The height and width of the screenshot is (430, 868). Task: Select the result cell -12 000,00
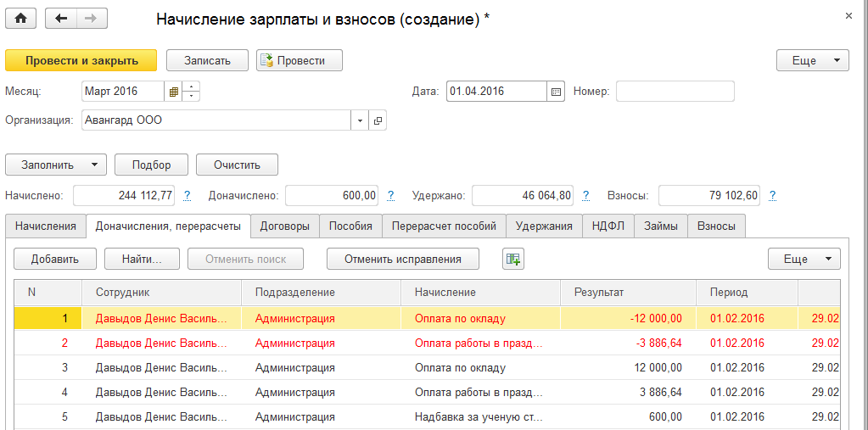[629, 318]
